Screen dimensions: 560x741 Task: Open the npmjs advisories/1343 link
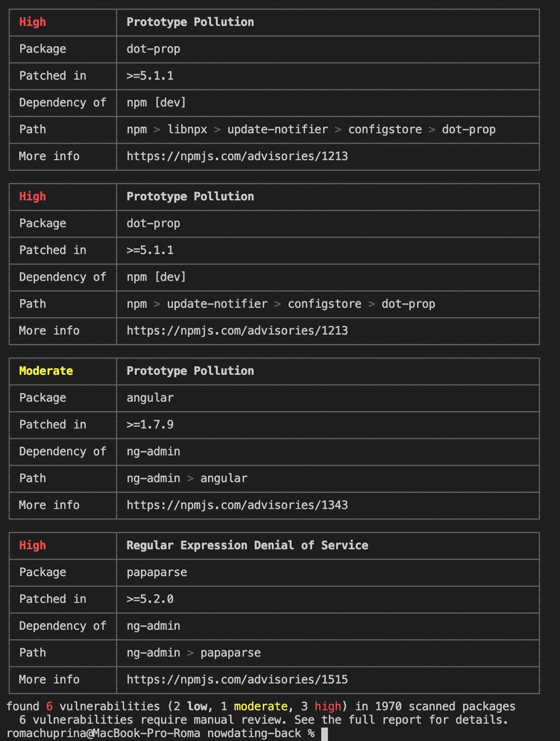point(237,505)
